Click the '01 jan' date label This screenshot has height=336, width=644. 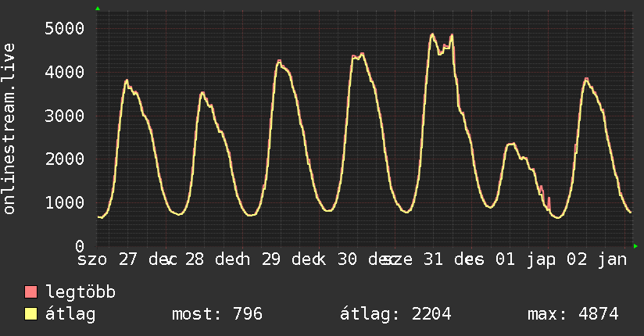tap(525, 259)
